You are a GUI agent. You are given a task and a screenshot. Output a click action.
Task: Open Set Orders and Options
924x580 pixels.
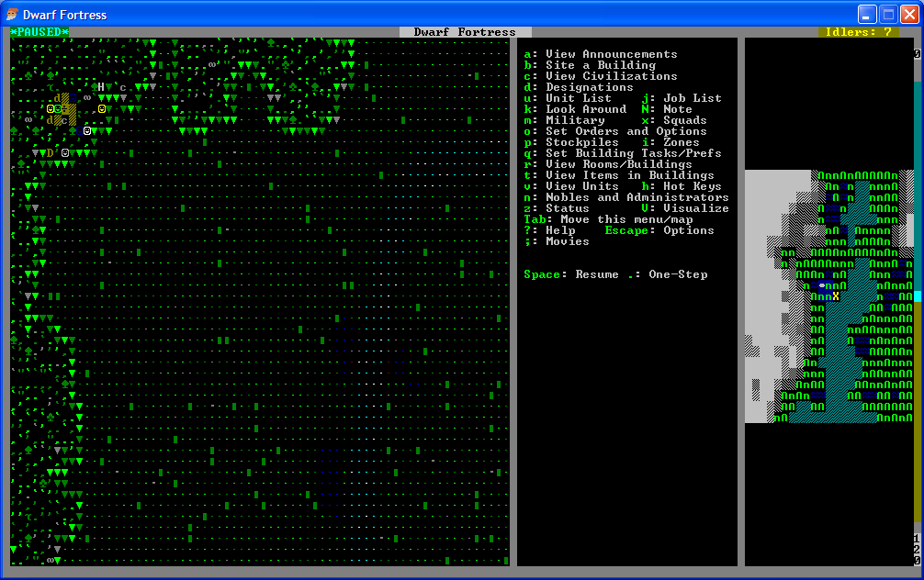[615, 131]
